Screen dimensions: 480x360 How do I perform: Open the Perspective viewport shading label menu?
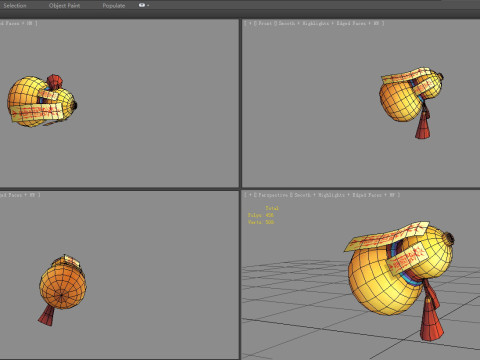pyautogui.click(x=344, y=195)
